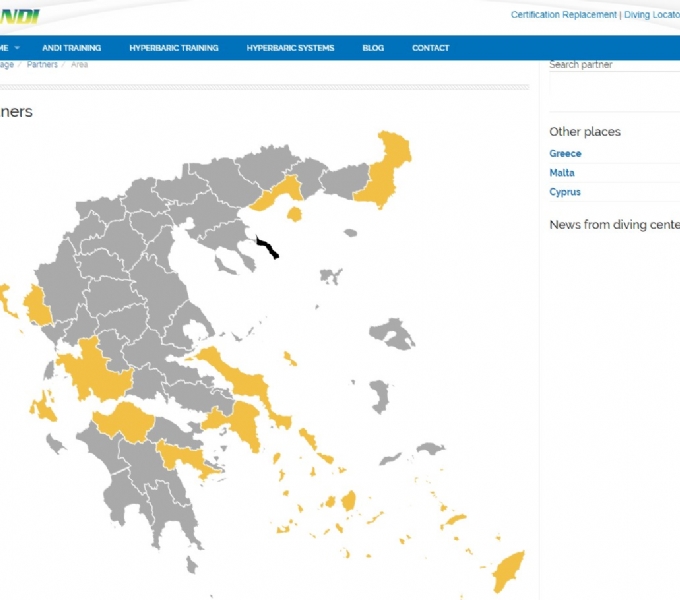The height and width of the screenshot is (600, 680).
Task: Click the ANDI logo
Action: 18,16
